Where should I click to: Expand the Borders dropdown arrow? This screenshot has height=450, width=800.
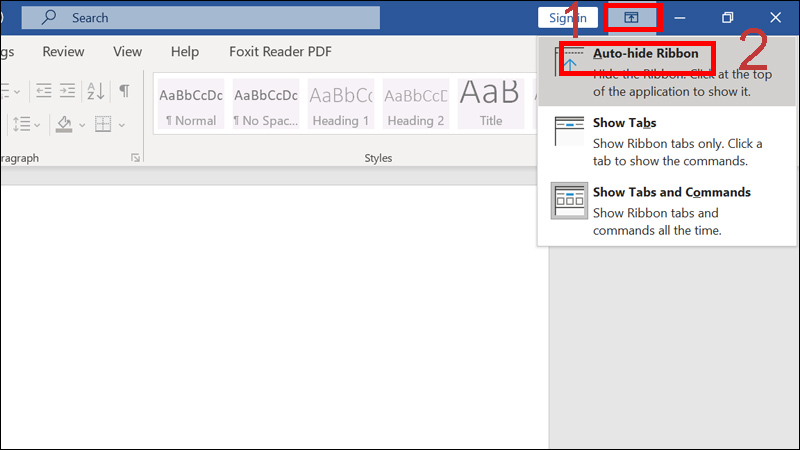122,125
